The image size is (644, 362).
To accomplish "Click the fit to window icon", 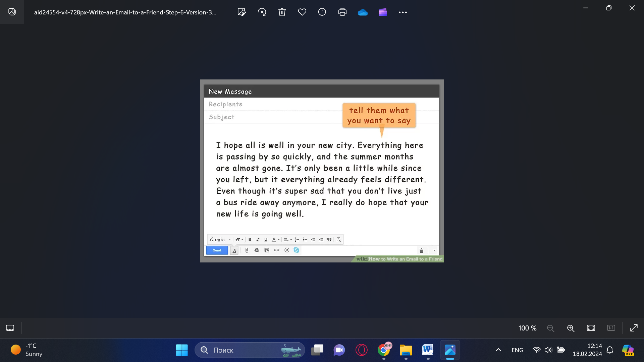I will (x=591, y=328).
